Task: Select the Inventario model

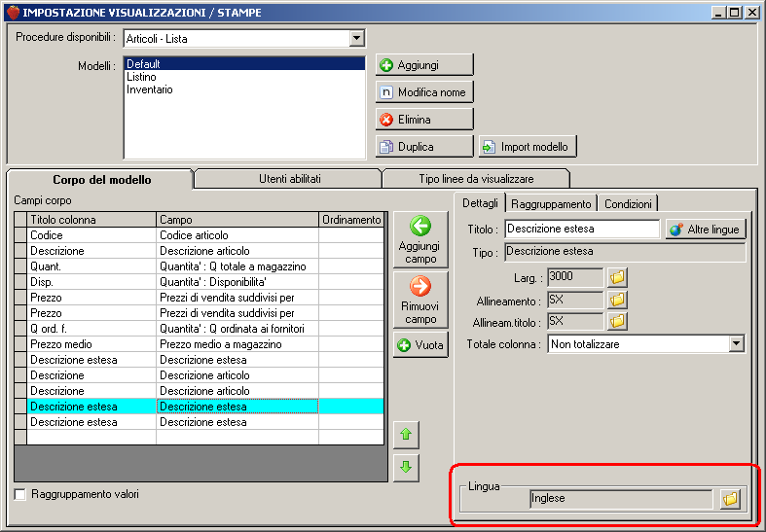Action: click(244, 89)
